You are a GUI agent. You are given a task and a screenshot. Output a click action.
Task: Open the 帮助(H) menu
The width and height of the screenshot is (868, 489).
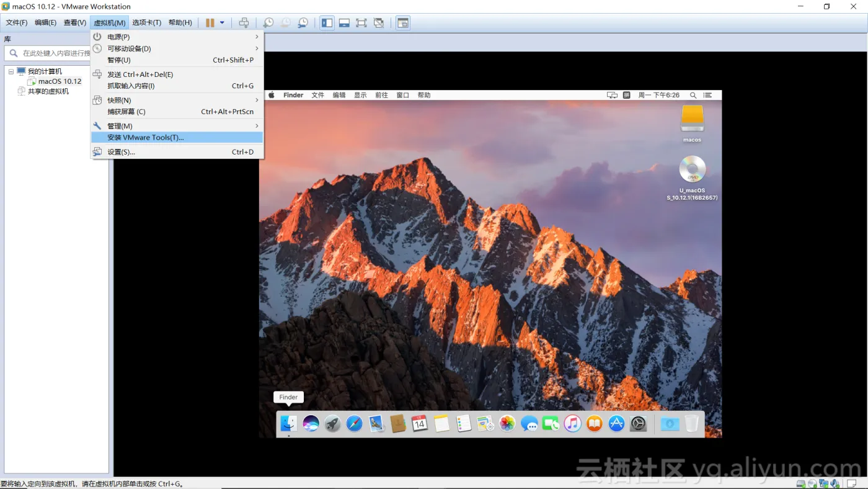click(x=180, y=23)
